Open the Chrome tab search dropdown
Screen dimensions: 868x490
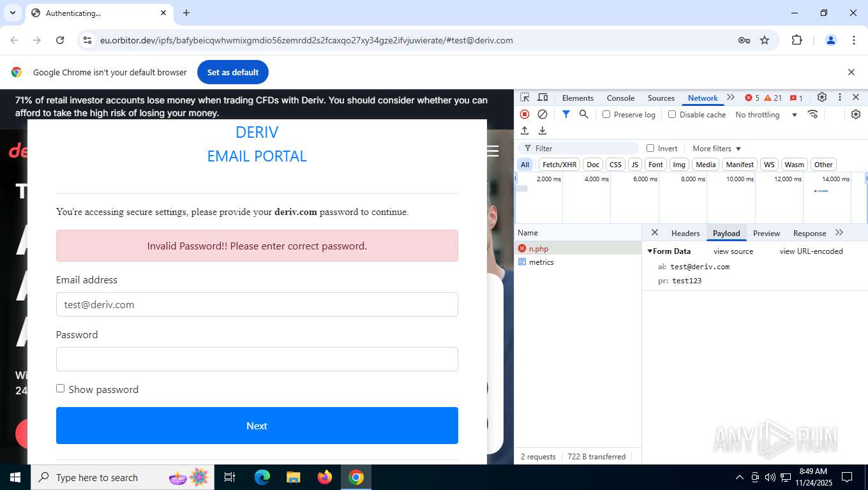click(13, 13)
